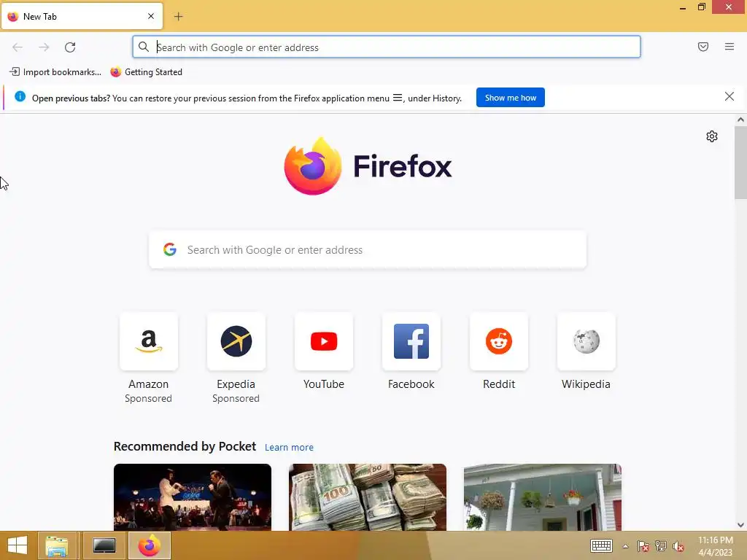Click the scrollbar down arrow
747x560 pixels.
[740, 525]
